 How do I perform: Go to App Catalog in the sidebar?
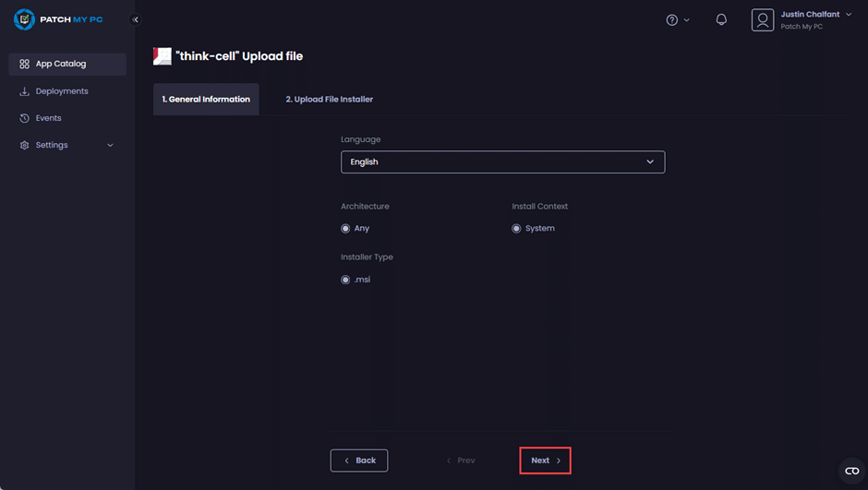click(60, 64)
